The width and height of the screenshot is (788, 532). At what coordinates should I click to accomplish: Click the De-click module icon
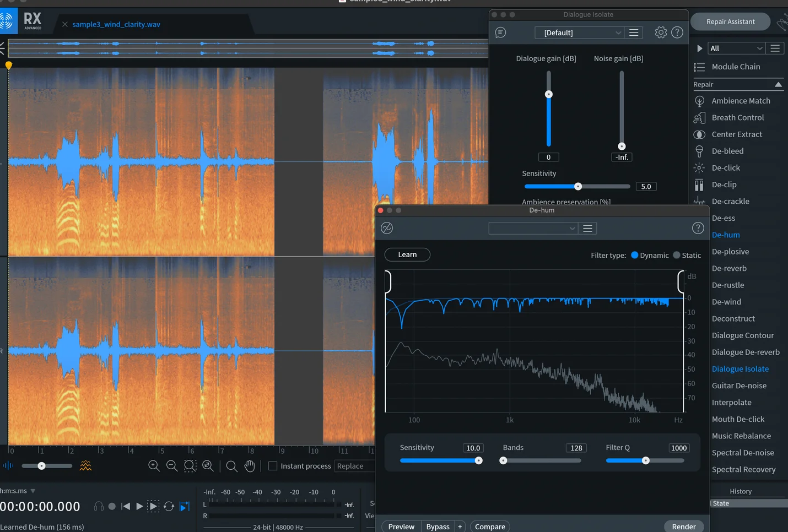click(699, 168)
